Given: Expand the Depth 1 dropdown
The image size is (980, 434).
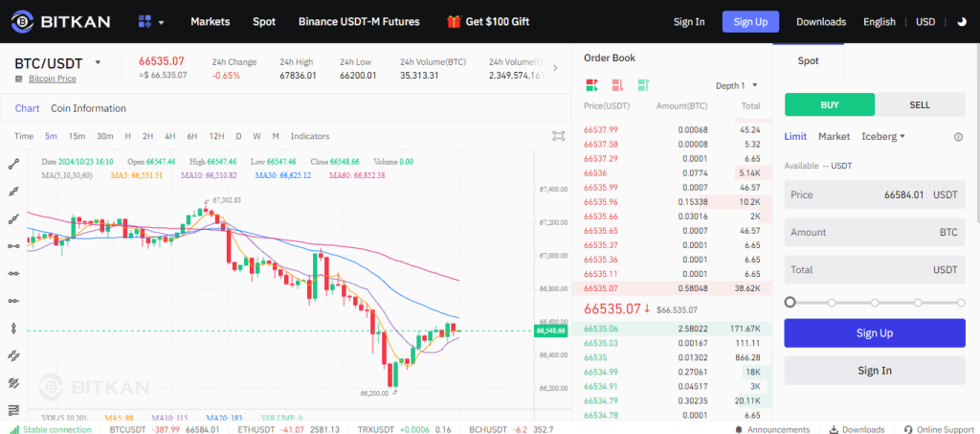Looking at the screenshot, I should (736, 85).
